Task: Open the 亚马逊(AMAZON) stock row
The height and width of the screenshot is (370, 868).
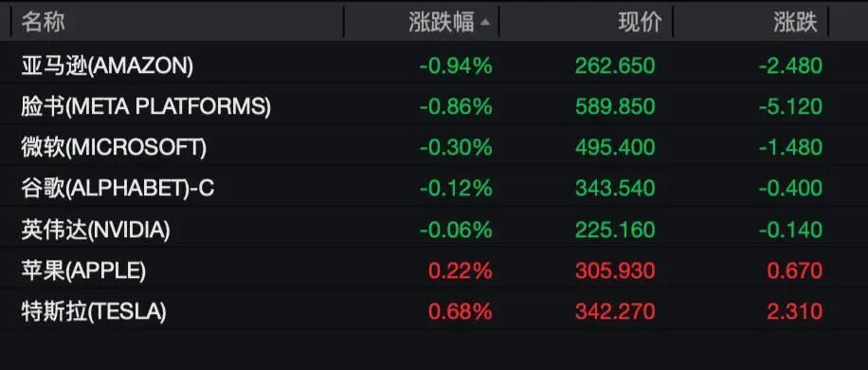Action: click(434, 65)
